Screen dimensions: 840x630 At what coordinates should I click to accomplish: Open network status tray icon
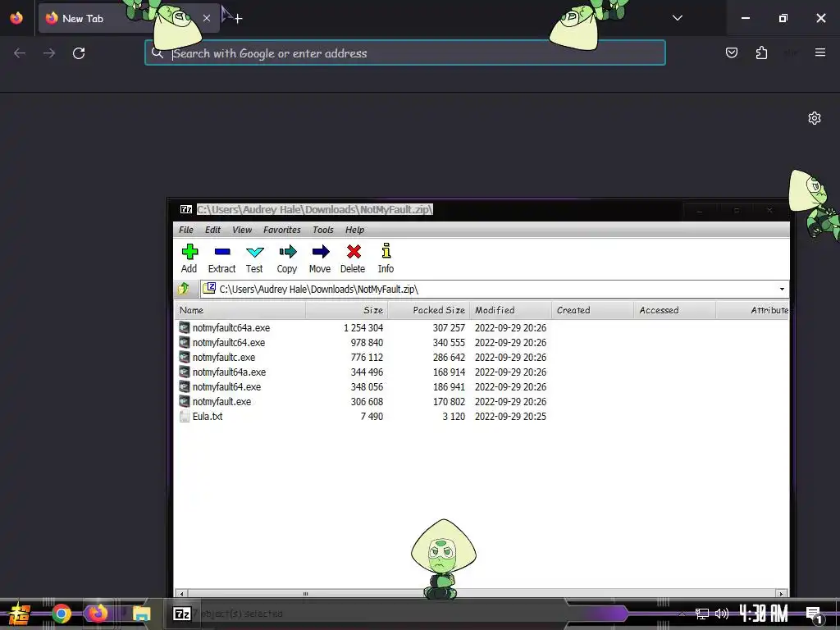(x=702, y=614)
